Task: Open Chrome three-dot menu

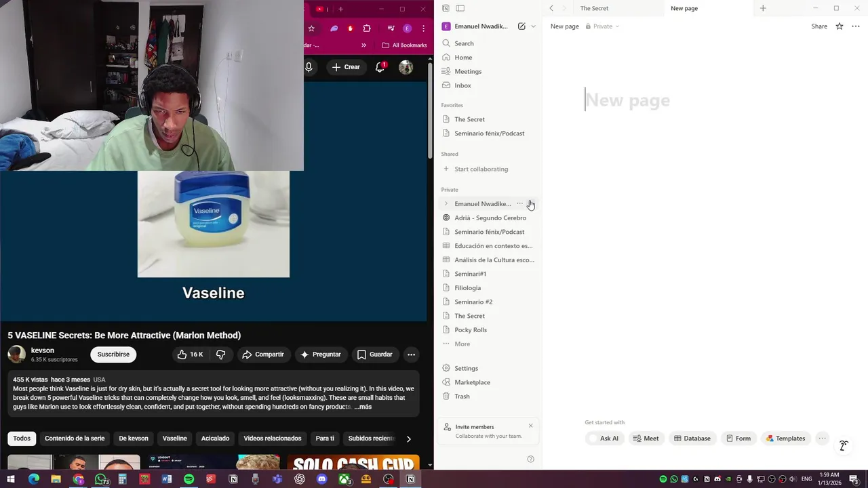Action: click(x=424, y=28)
